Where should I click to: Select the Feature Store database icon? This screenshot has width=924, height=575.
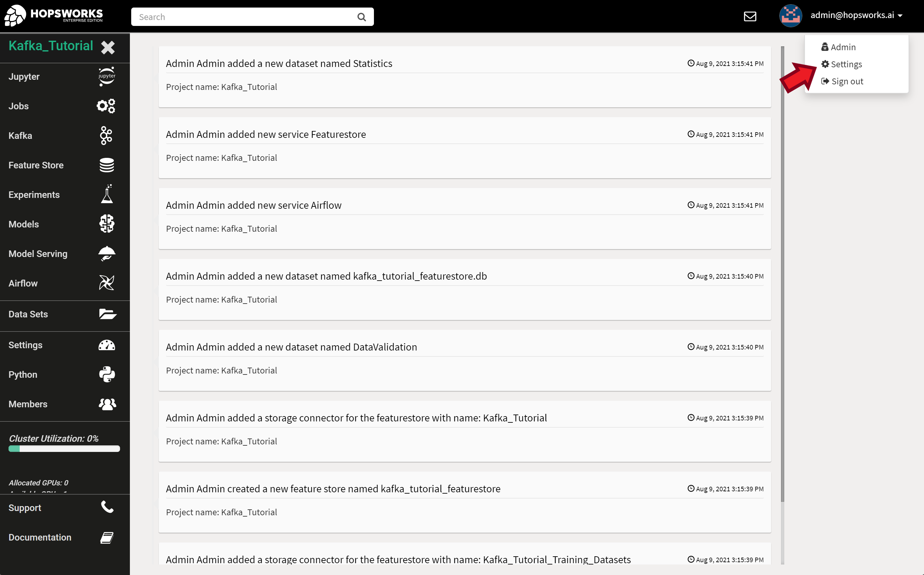[x=107, y=165]
